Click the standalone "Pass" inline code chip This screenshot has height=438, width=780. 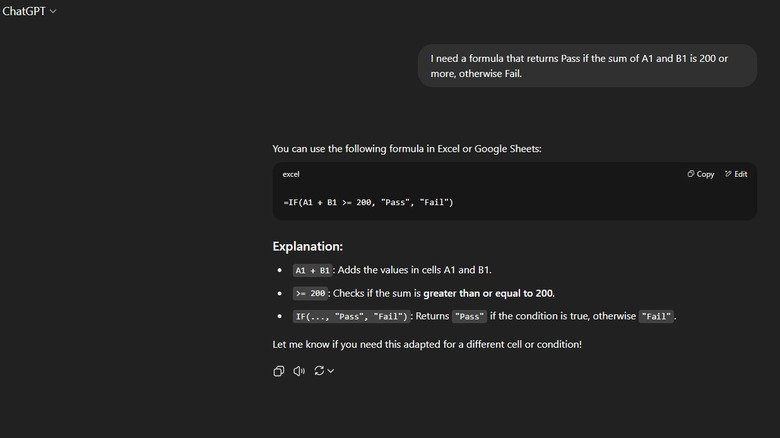coord(469,317)
